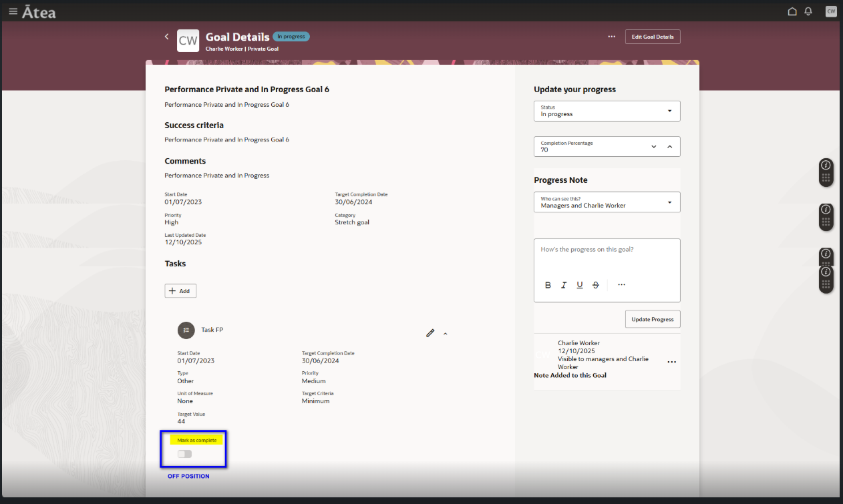Apply bold formatting in progress note
The image size is (843, 504).
tap(548, 285)
